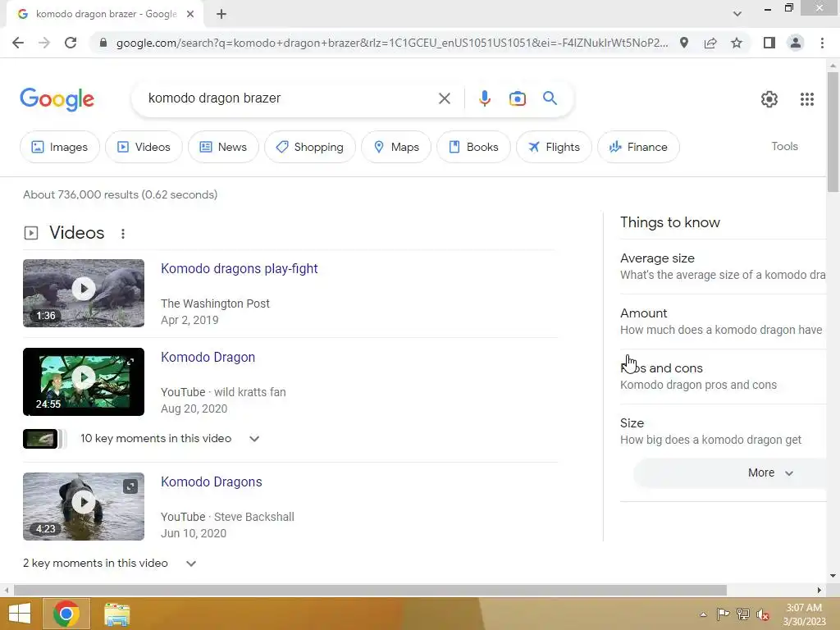Close the komodo dragon brazer tab
This screenshot has height=630, width=840.
(190, 14)
